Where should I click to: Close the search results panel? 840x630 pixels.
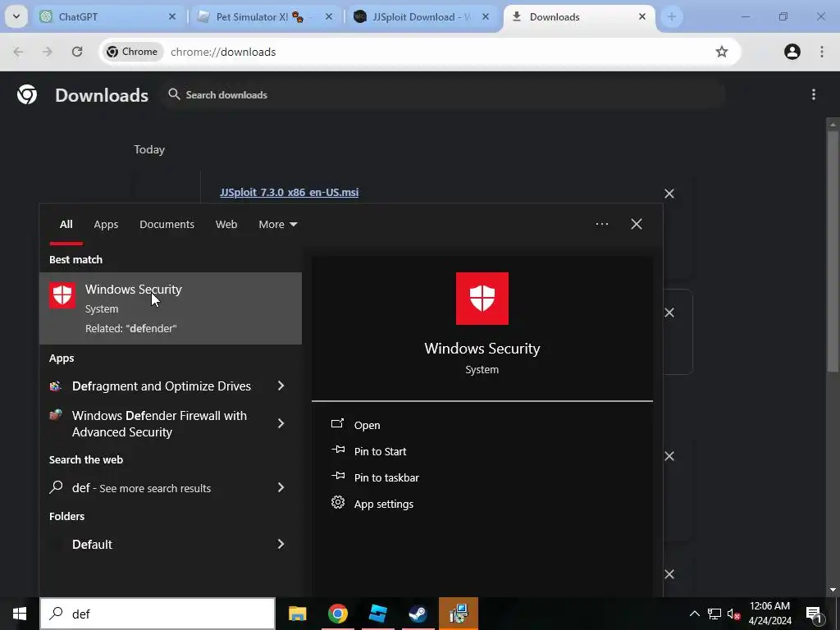(x=636, y=224)
